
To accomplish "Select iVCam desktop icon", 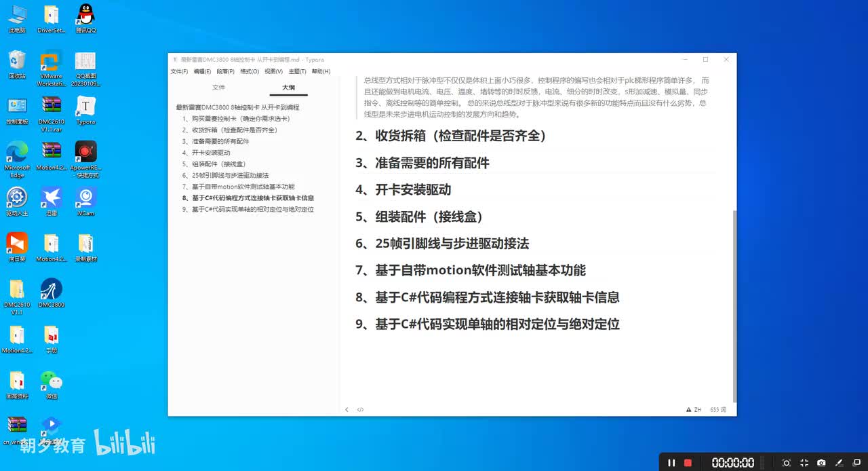I will click(x=86, y=202).
